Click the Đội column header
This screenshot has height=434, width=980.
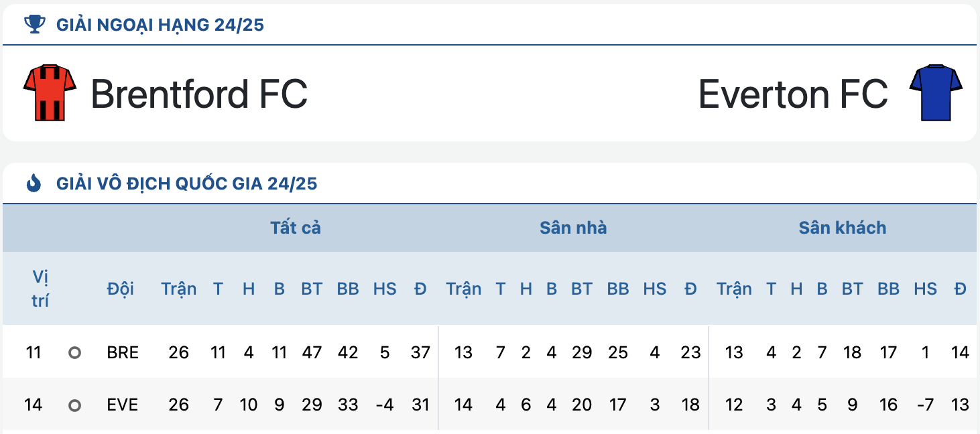pyautogui.click(x=121, y=289)
